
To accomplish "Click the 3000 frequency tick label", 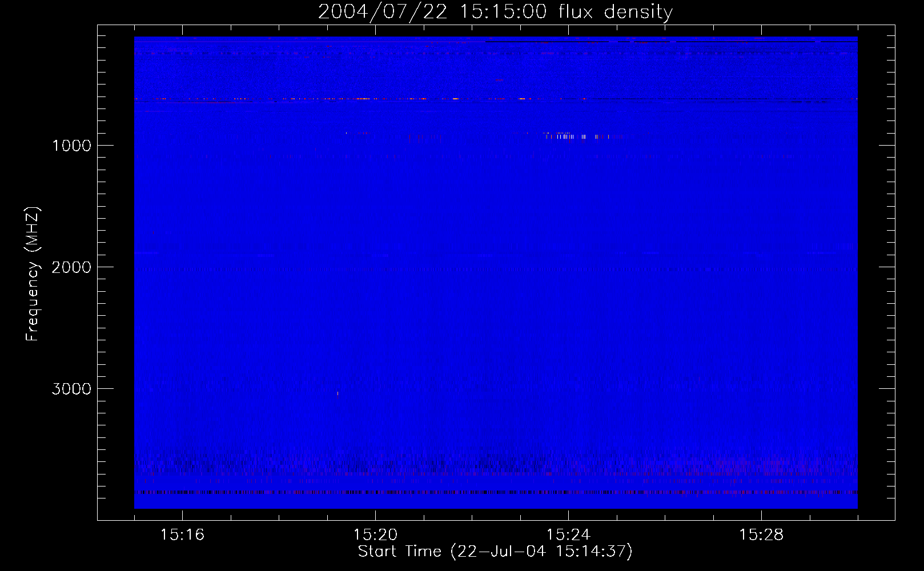I will click(x=71, y=389).
